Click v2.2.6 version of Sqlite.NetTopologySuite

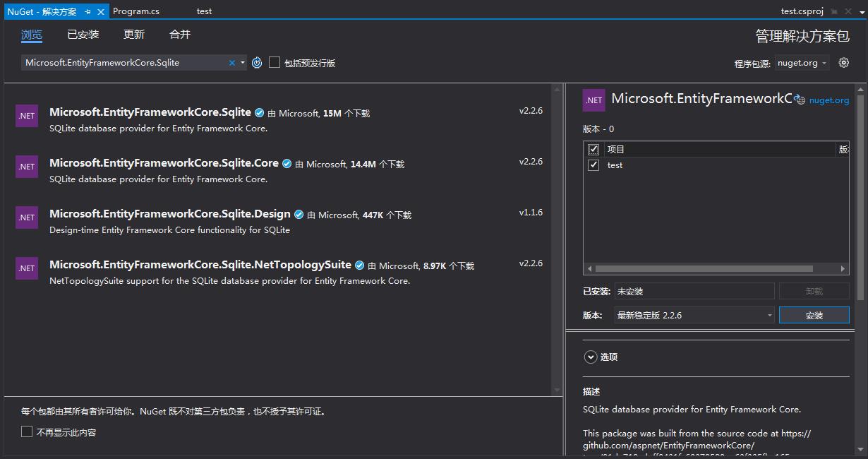point(531,263)
